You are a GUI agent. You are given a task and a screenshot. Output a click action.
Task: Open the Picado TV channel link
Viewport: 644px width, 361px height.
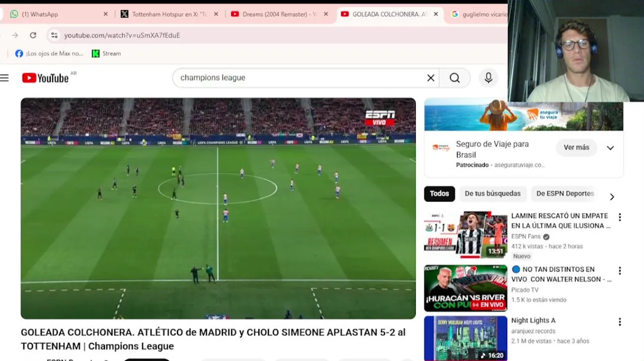pyautogui.click(x=525, y=290)
